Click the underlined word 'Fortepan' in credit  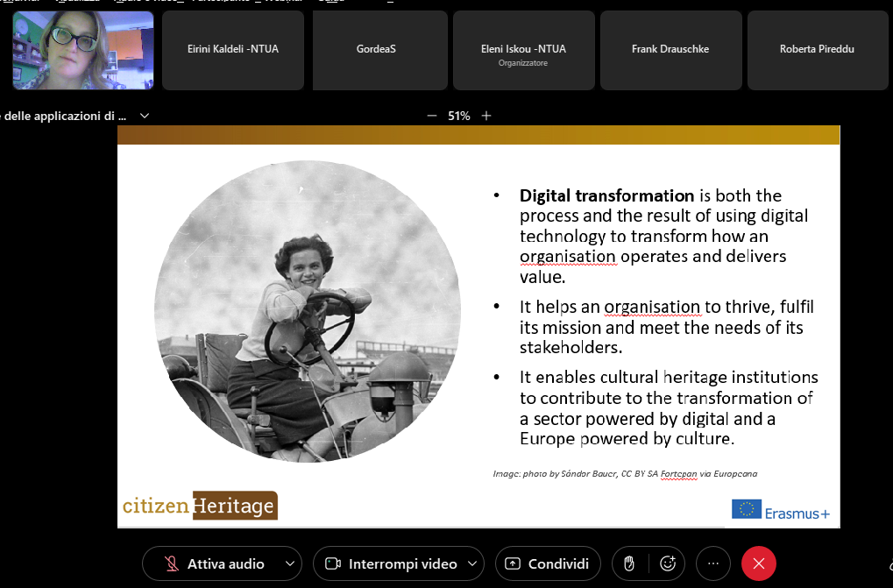pos(678,473)
